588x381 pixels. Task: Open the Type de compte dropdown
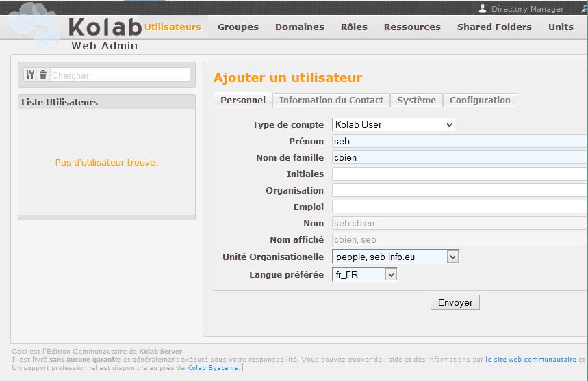[x=394, y=124]
